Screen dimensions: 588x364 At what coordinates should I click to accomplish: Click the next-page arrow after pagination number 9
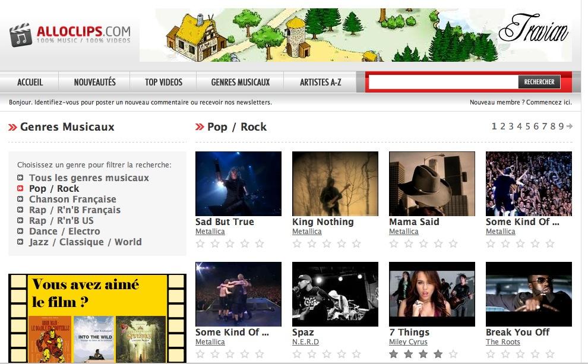(570, 126)
